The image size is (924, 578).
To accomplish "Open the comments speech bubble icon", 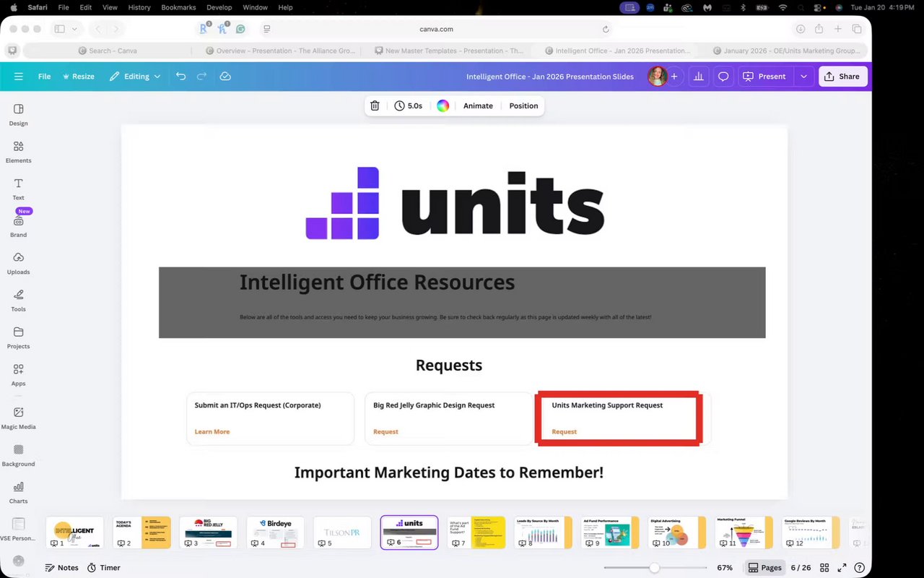I will pyautogui.click(x=723, y=77).
